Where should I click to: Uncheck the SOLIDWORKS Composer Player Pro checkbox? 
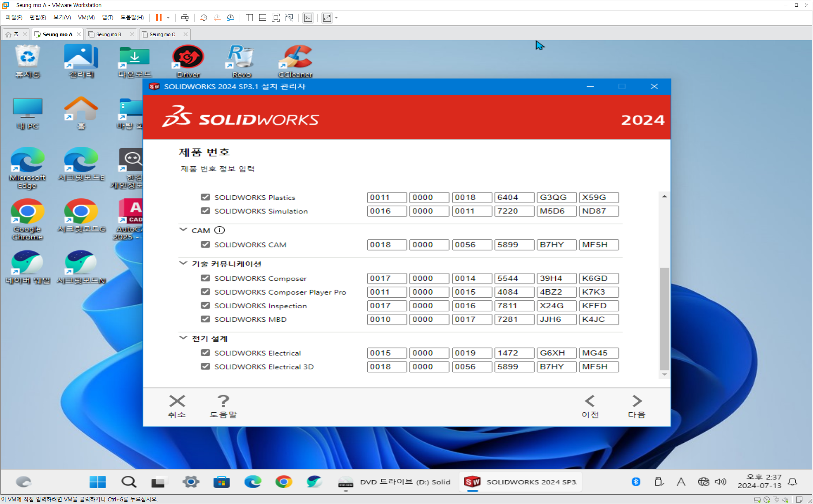pyautogui.click(x=205, y=292)
